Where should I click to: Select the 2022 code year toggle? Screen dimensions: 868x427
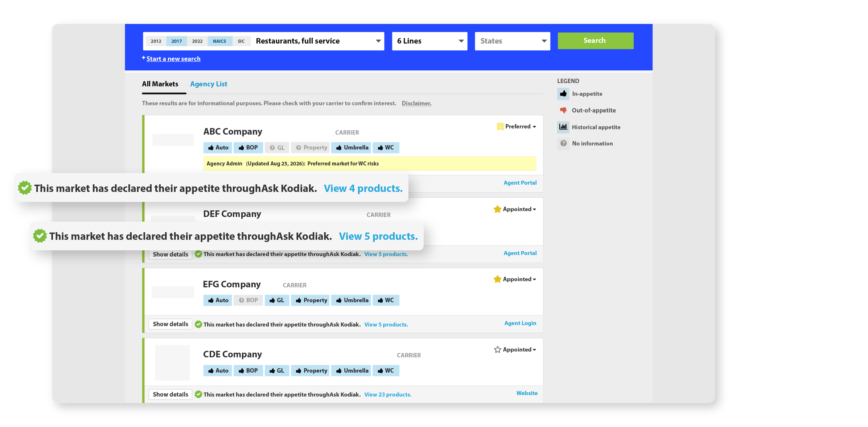click(197, 41)
